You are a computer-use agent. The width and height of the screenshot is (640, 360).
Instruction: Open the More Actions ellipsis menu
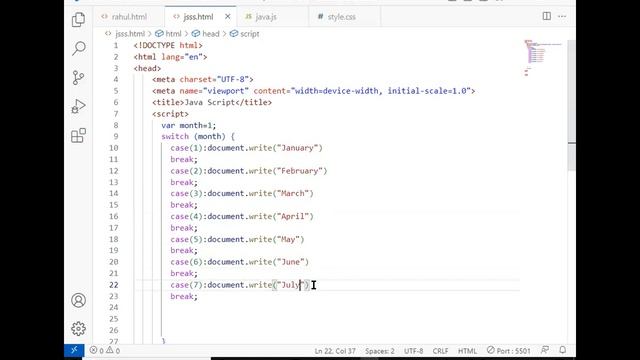(562, 16)
